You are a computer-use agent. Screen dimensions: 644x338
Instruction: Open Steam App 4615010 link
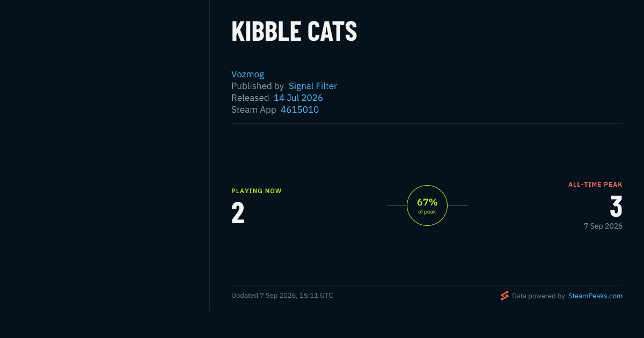pos(299,109)
